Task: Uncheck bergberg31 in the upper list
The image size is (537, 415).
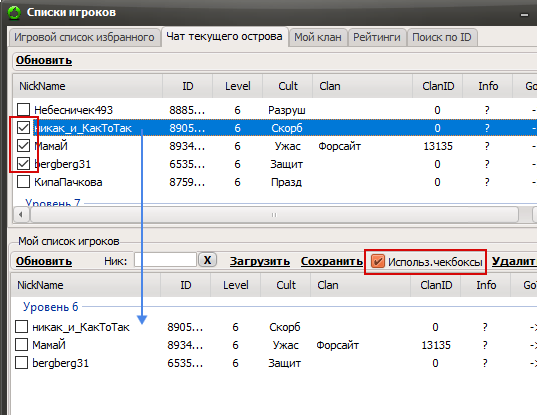Action: (x=23, y=164)
